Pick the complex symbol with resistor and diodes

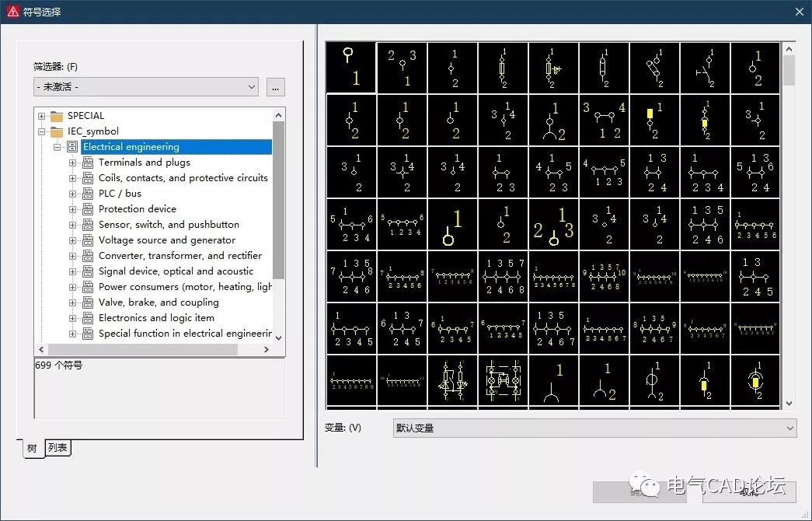tap(452, 380)
